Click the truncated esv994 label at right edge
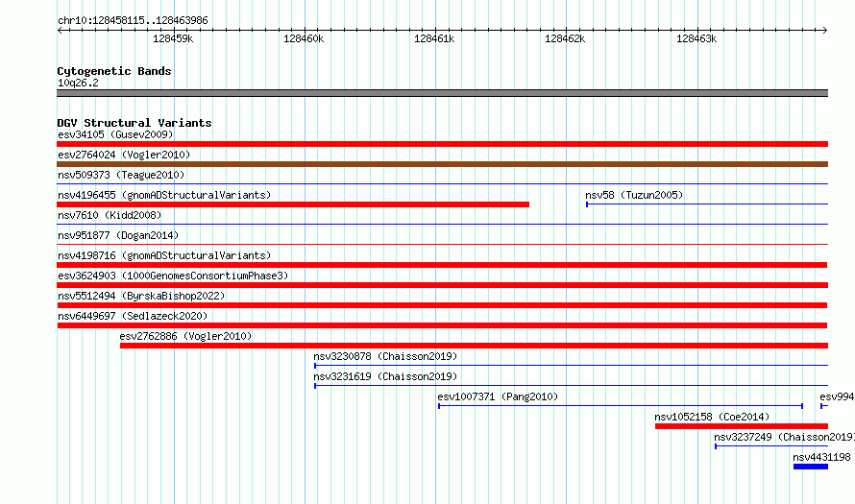The height and width of the screenshot is (504, 855). coord(837,396)
